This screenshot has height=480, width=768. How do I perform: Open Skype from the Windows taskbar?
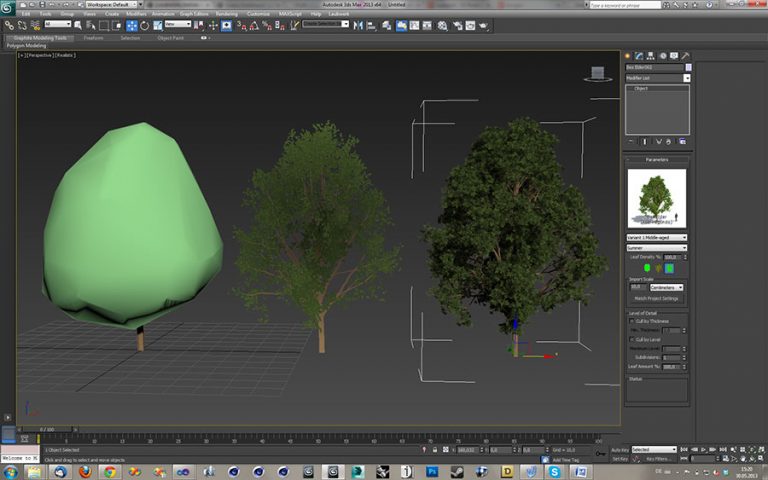553,470
